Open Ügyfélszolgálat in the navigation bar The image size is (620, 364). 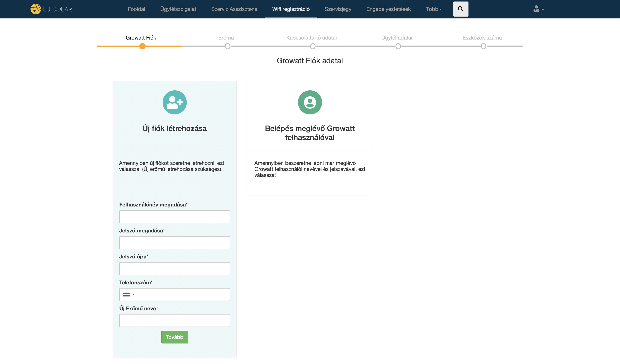click(178, 9)
